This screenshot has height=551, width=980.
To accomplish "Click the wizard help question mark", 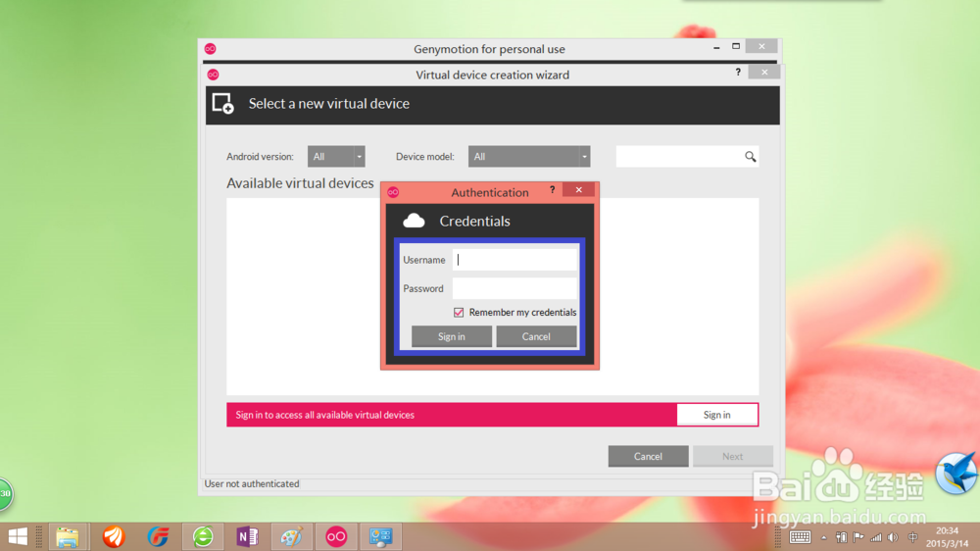I will pos(738,73).
